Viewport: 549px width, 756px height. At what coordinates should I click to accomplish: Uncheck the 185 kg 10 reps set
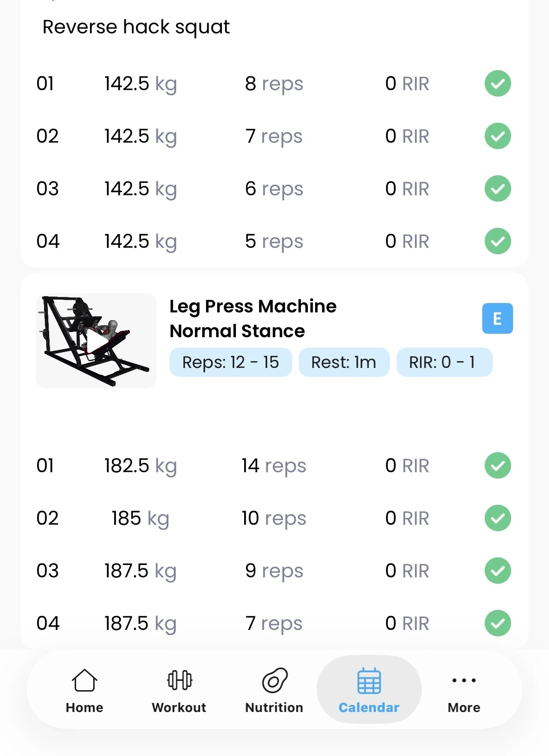498,518
